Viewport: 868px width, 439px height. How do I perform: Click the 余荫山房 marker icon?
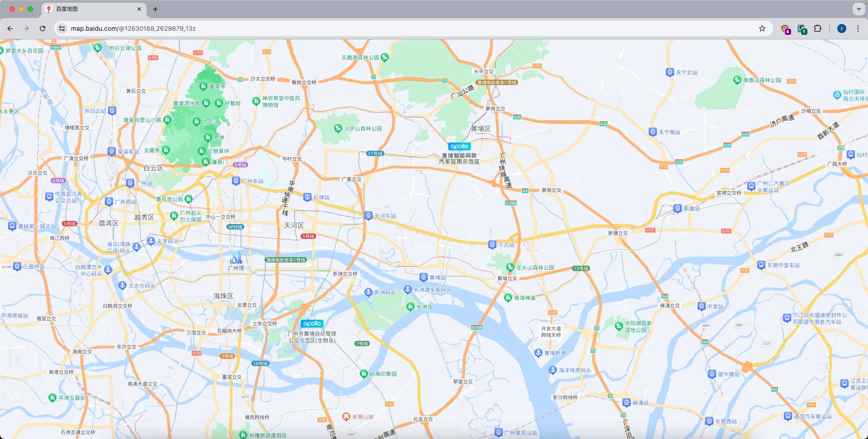tap(346, 416)
